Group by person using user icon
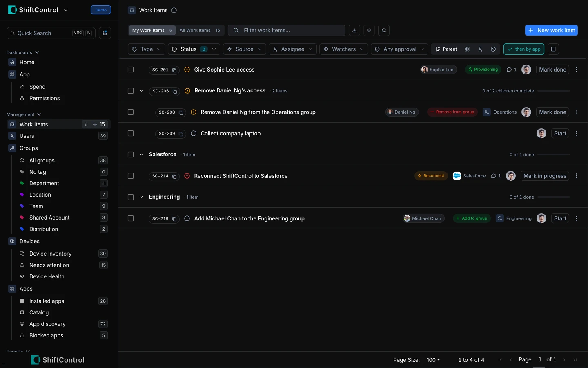The width and height of the screenshot is (588, 368). 480,49
